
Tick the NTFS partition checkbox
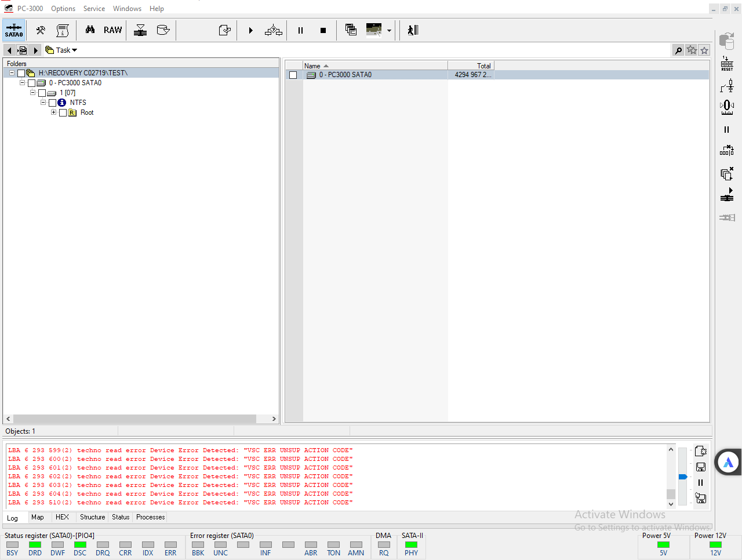coord(52,103)
